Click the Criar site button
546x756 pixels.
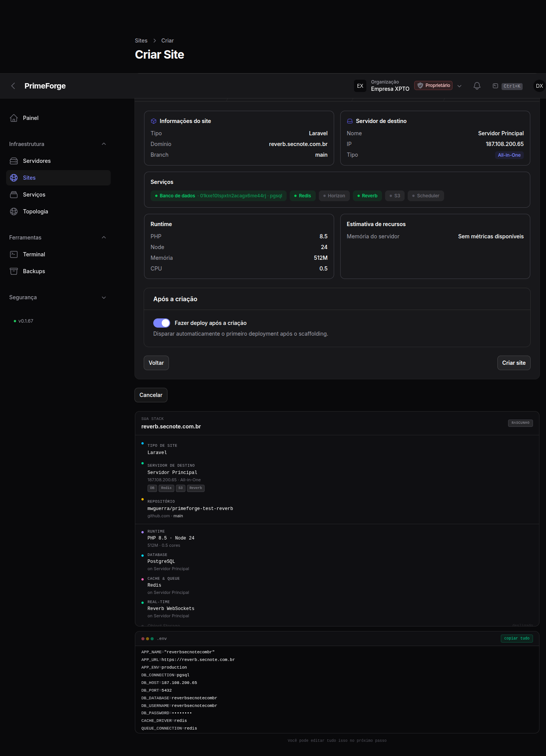tap(514, 363)
